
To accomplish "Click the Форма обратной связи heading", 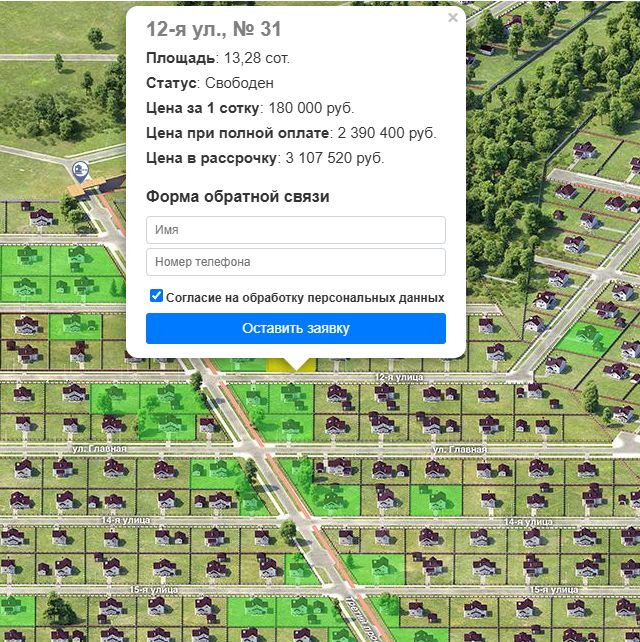I will [238, 197].
